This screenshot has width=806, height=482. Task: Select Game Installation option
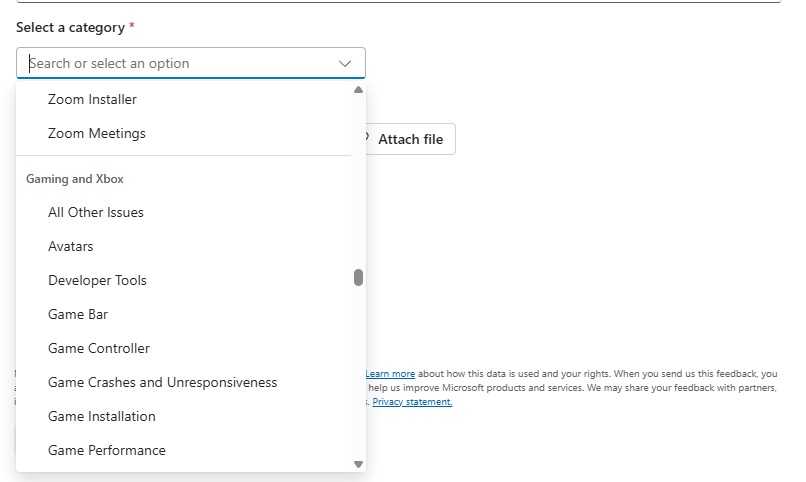[x=184, y=416]
